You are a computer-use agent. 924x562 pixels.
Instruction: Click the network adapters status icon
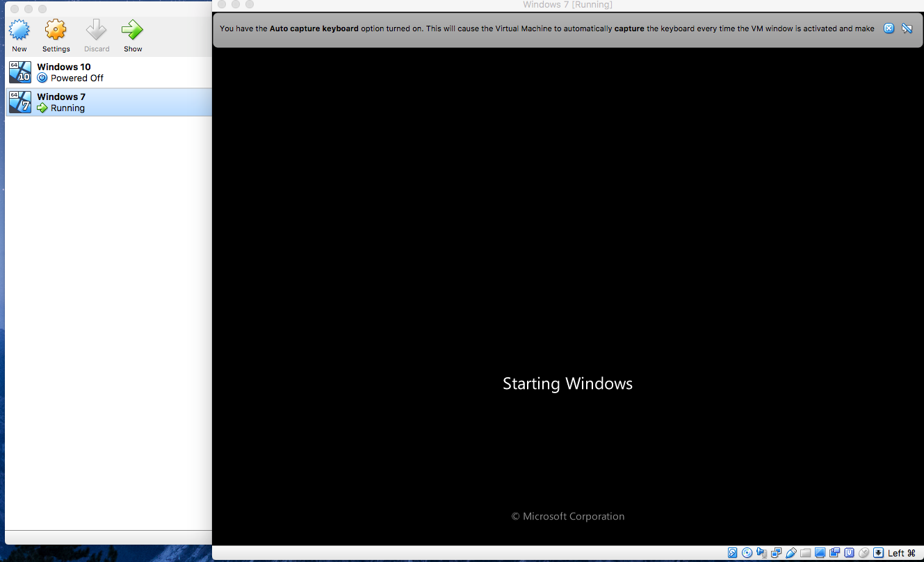(x=776, y=553)
